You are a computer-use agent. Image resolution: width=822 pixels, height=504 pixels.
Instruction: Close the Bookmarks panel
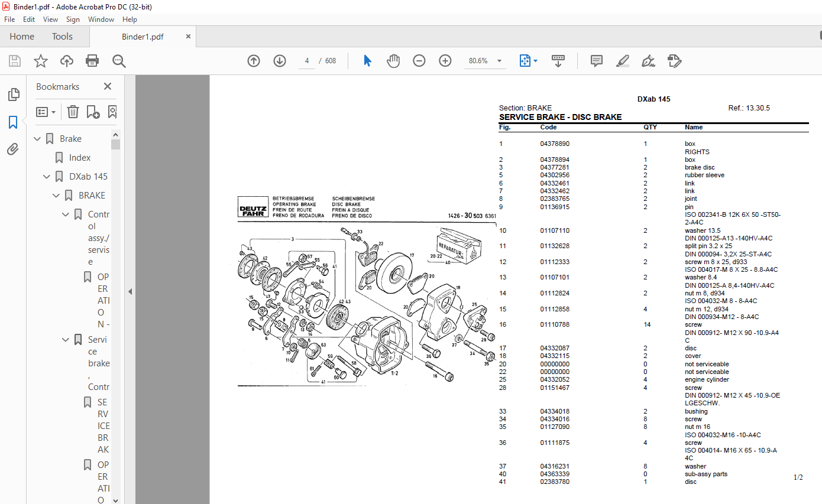pyautogui.click(x=108, y=86)
